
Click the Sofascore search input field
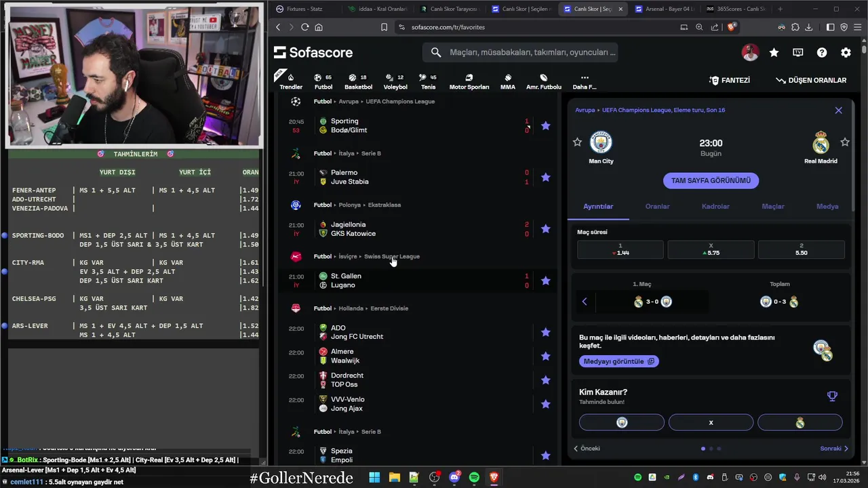520,52
